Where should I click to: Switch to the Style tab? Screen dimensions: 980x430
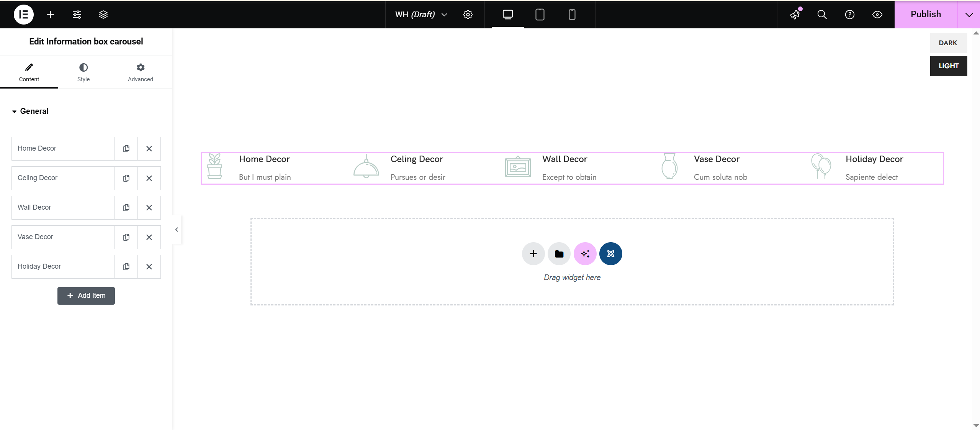pyautogui.click(x=83, y=72)
